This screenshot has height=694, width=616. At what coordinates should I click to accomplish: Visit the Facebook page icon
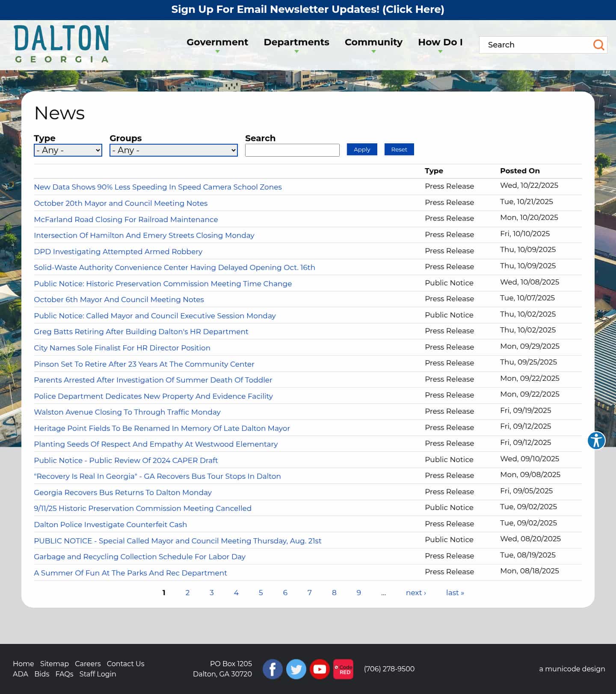click(272, 669)
